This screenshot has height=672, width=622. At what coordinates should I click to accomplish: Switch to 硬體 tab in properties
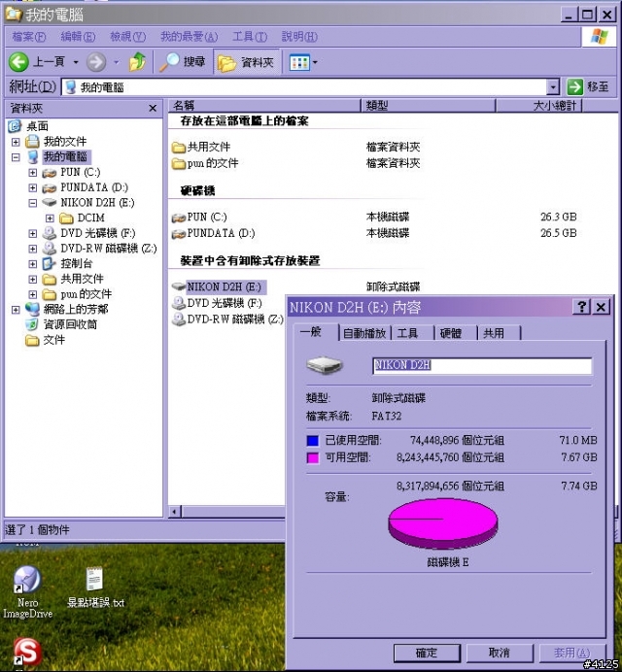455,333
